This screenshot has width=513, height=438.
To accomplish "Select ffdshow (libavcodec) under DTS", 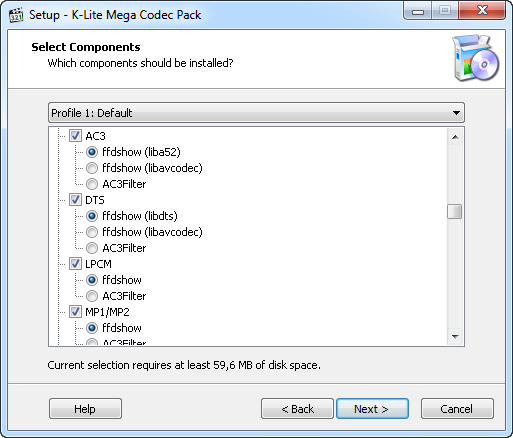I will pyautogui.click(x=92, y=232).
